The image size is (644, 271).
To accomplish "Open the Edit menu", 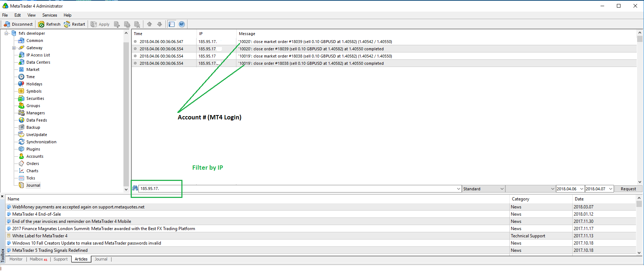I will 17,15.
